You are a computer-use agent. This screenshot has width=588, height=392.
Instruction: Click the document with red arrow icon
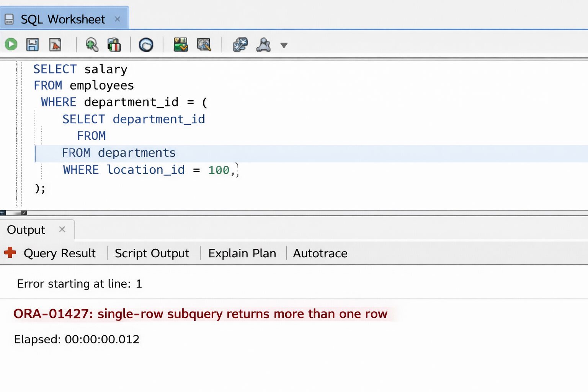pyautogui.click(x=55, y=45)
